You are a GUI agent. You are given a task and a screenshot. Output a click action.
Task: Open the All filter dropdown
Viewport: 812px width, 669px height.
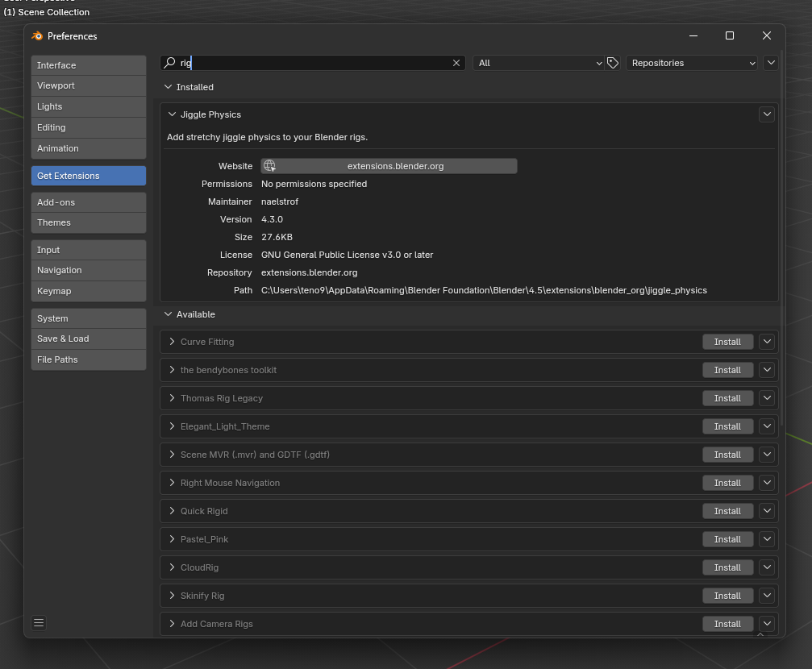(539, 63)
